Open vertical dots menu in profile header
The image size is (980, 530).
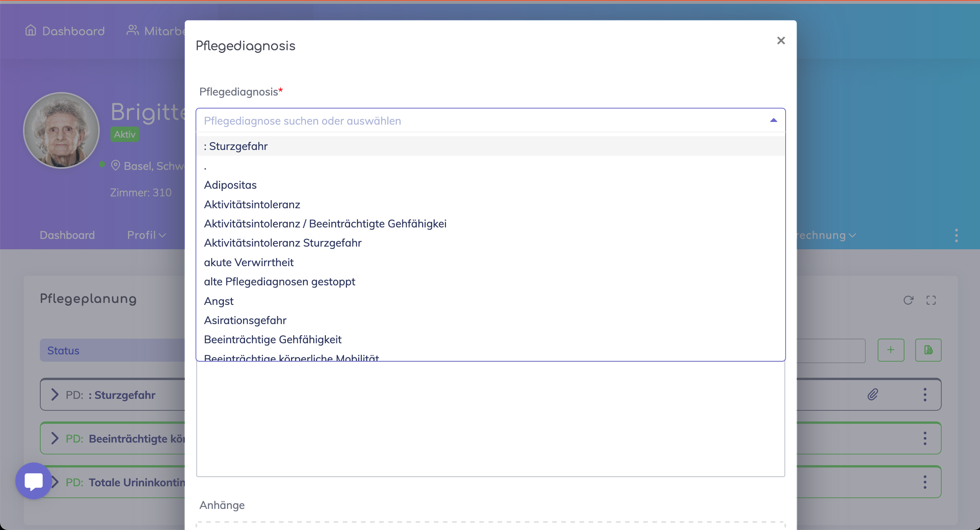point(956,235)
